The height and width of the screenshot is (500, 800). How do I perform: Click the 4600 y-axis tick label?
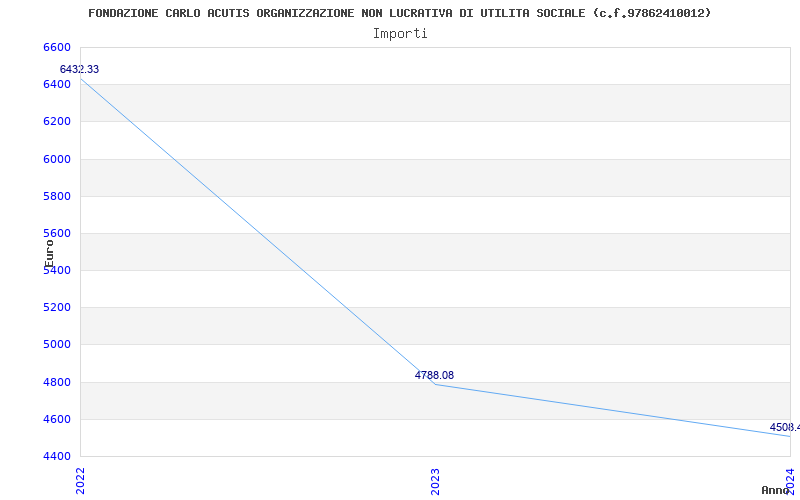[x=57, y=419]
